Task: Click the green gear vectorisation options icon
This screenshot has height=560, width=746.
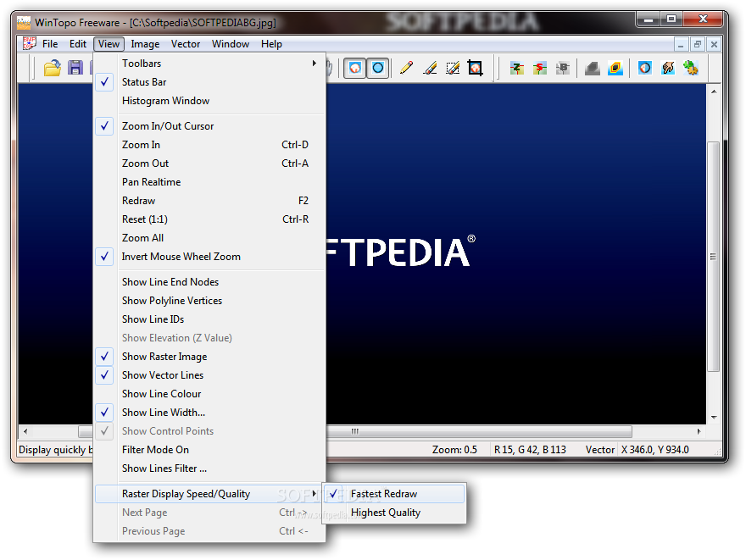Action: 691,68
